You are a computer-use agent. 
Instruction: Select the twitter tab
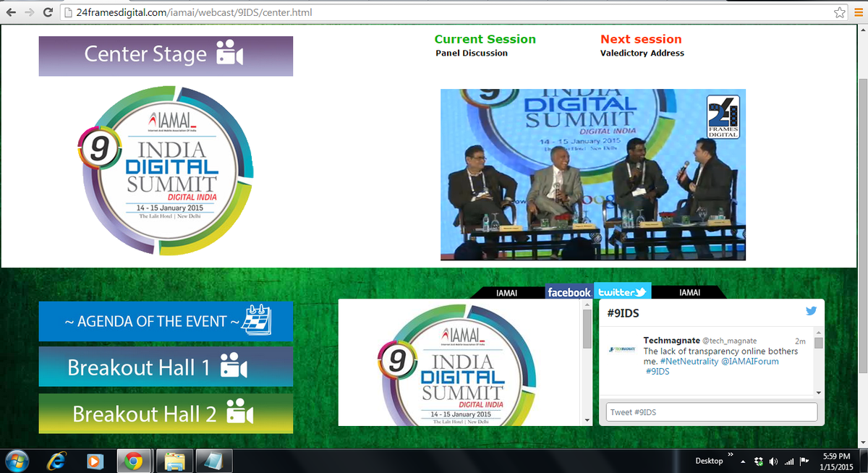[x=623, y=291]
